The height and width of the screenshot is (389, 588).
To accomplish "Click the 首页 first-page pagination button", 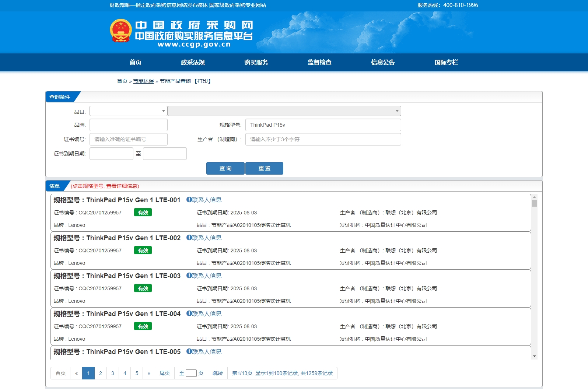I will (60, 373).
